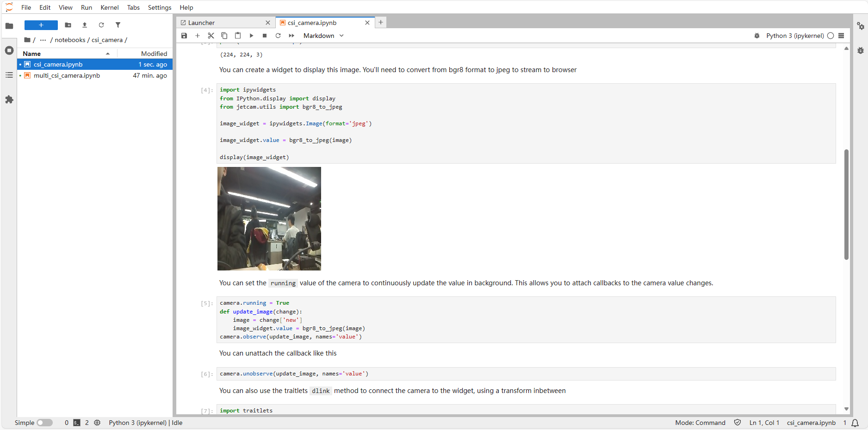Open the Extension Manager puzzle icon
The height and width of the screenshot is (430, 868).
(9, 99)
